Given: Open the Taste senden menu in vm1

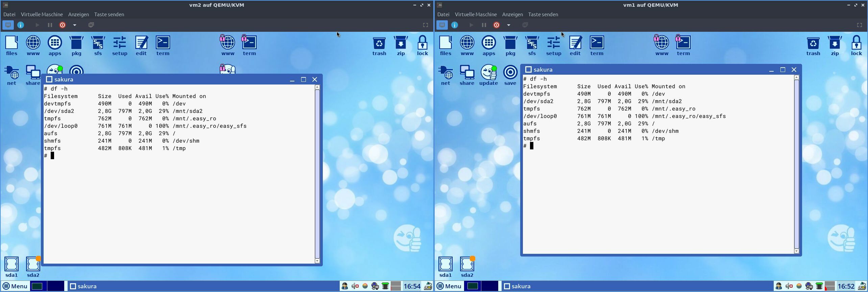Looking at the screenshot, I should [543, 15].
